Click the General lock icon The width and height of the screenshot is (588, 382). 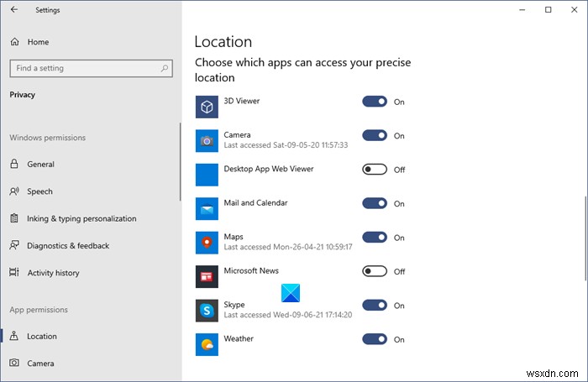tap(14, 164)
